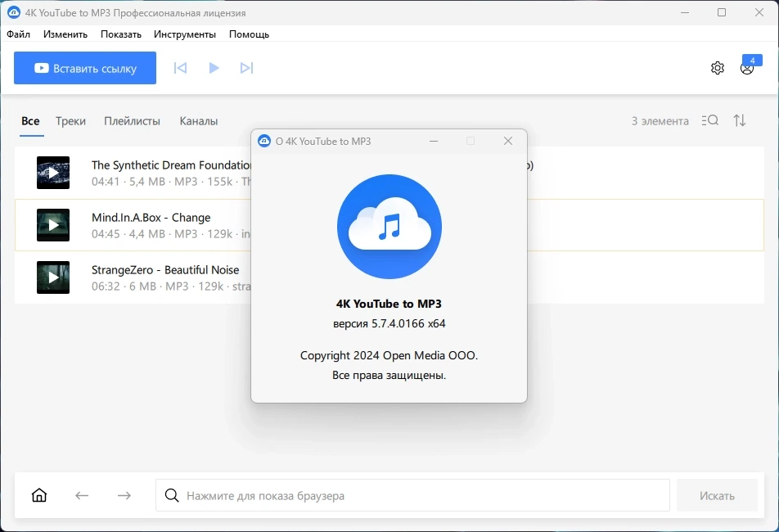The image size is (779, 532).
Task: Skip to next track in the toolbar
Action: [x=246, y=68]
